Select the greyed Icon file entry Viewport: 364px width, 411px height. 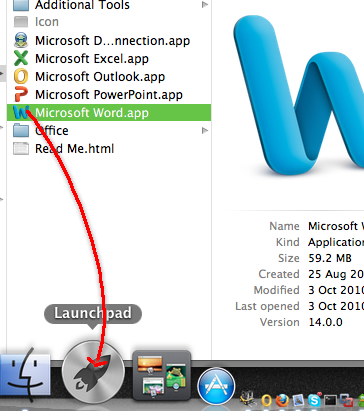[47, 22]
